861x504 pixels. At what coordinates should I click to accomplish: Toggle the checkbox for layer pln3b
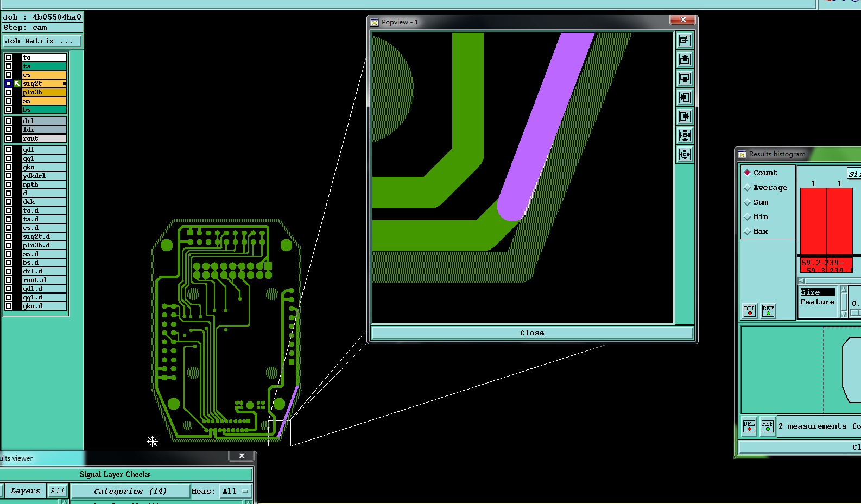coord(9,92)
